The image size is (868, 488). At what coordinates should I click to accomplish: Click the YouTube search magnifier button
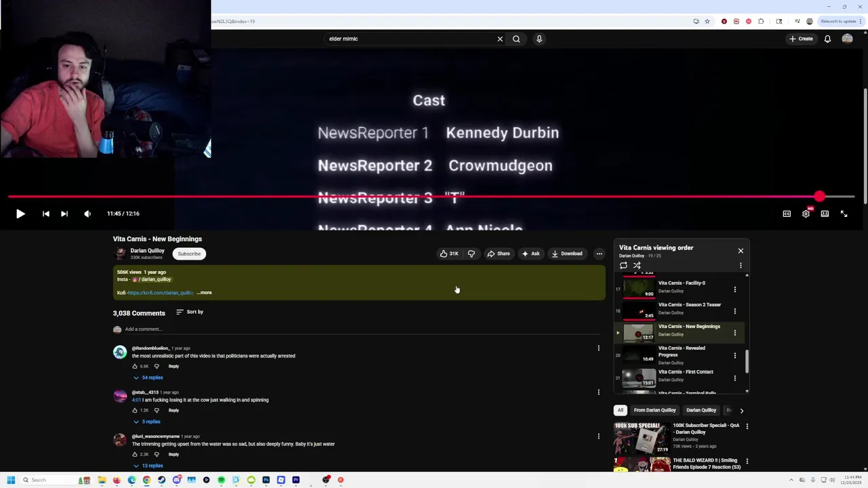coord(516,39)
